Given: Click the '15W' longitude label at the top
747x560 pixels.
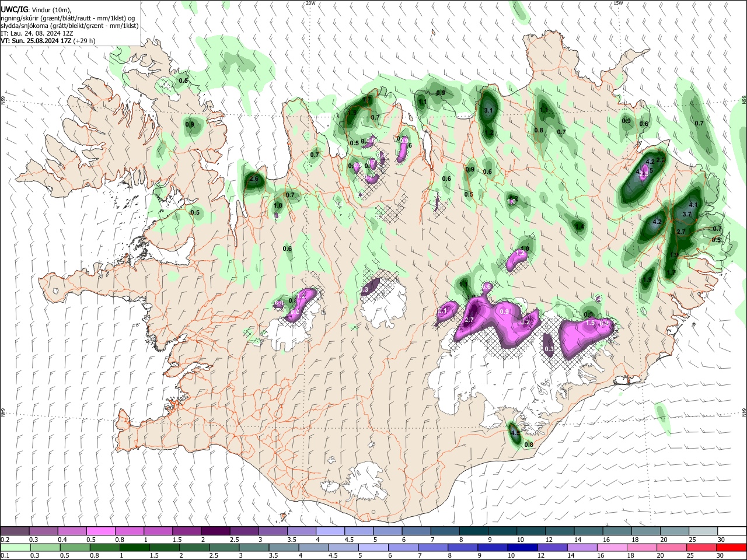Looking at the screenshot, I should pos(618,3).
